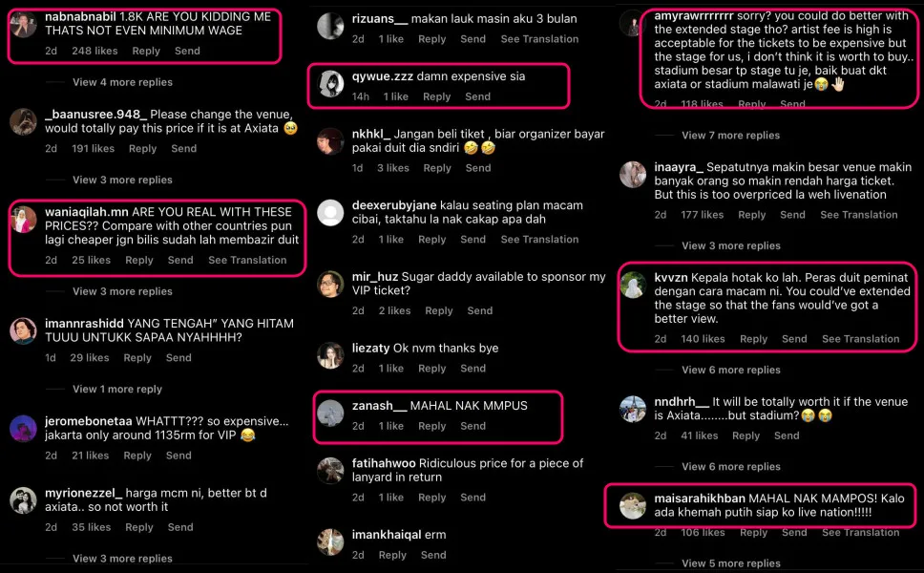Open imannrashidd's profile avatar
The height and width of the screenshot is (573, 924).
click(23, 330)
